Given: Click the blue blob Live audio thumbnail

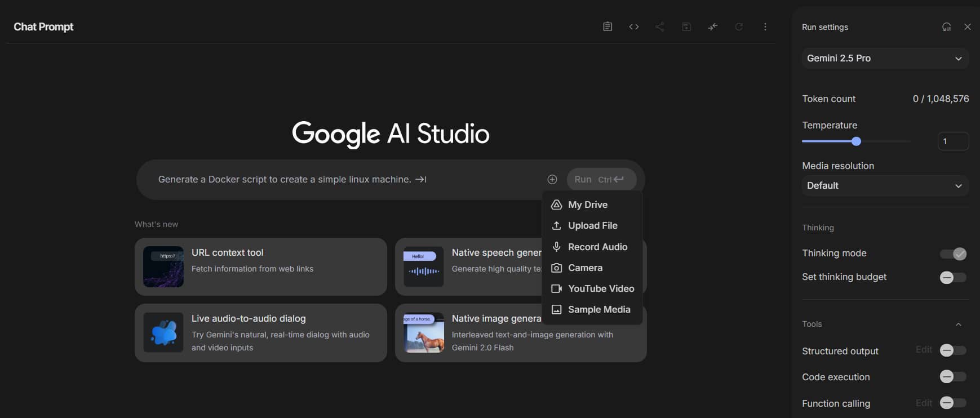Looking at the screenshot, I should 163,333.
